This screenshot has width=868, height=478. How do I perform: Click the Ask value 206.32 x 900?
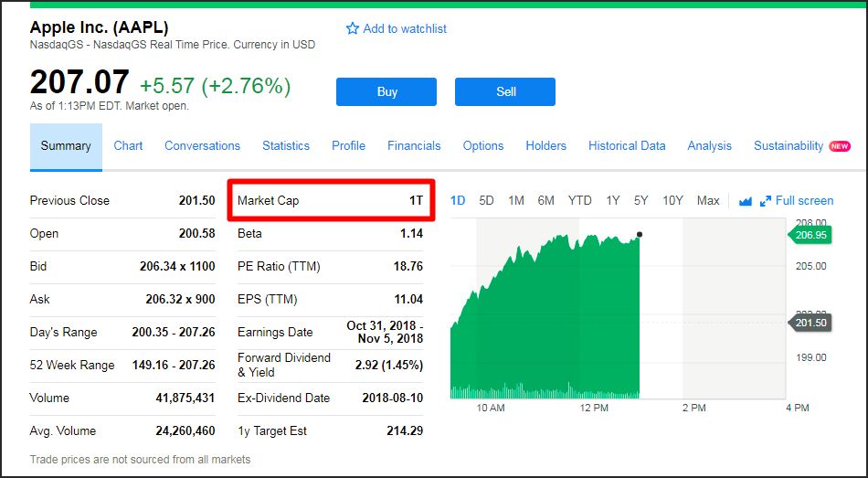(x=181, y=299)
